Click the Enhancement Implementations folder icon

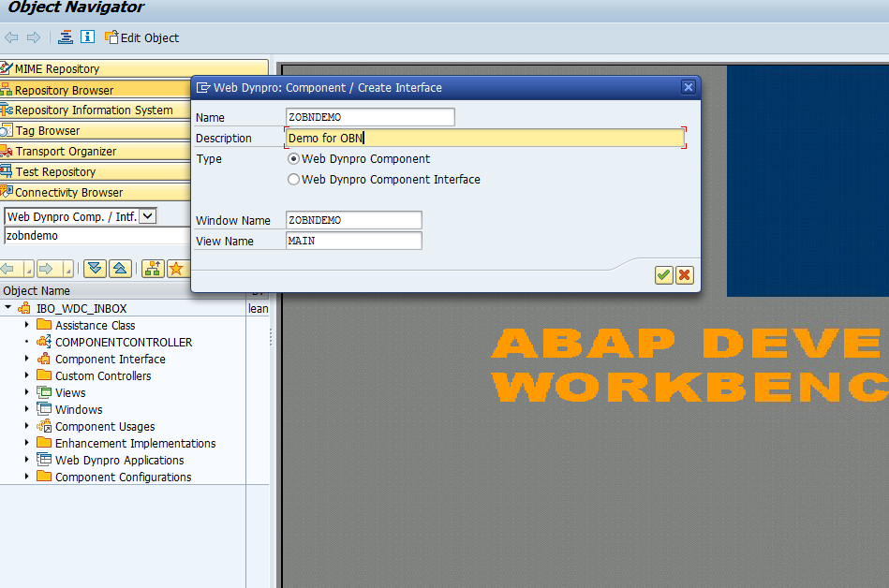coord(44,443)
